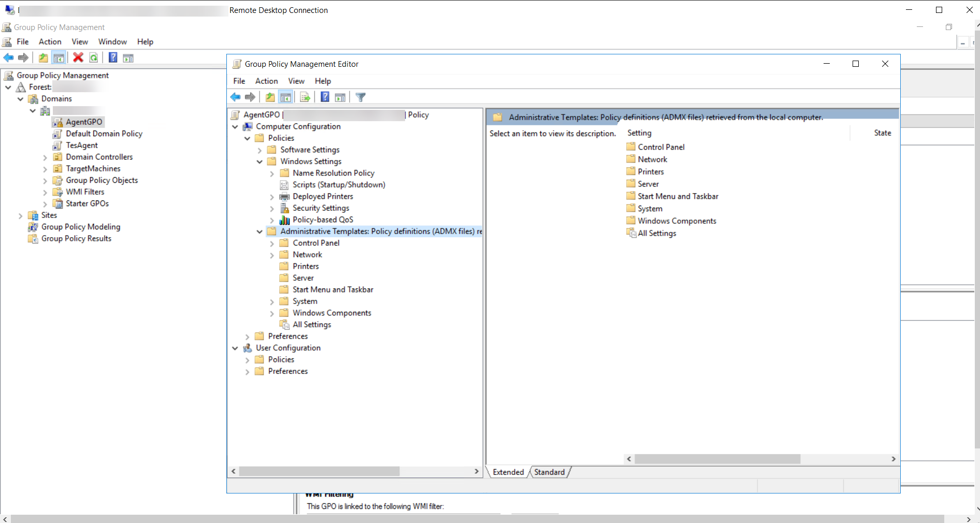Click the green Refresh icon in toolbar
This screenshot has height=523, width=980.
tap(94, 57)
